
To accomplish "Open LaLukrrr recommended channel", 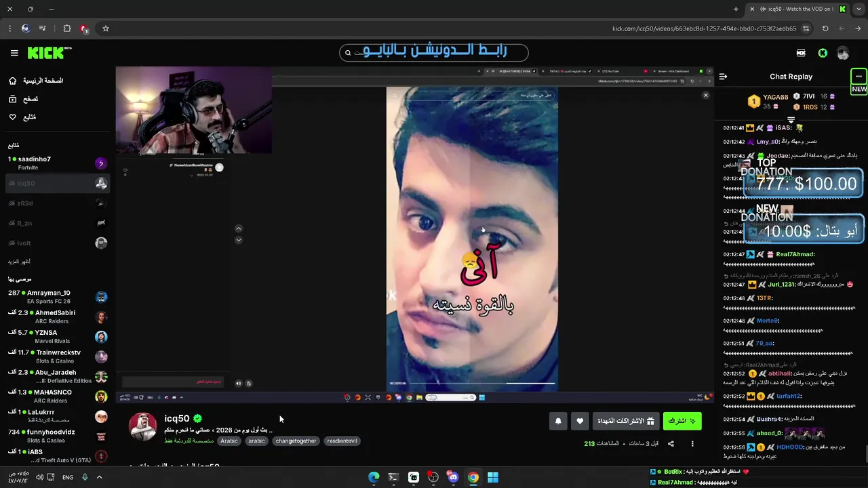I will tap(58, 416).
